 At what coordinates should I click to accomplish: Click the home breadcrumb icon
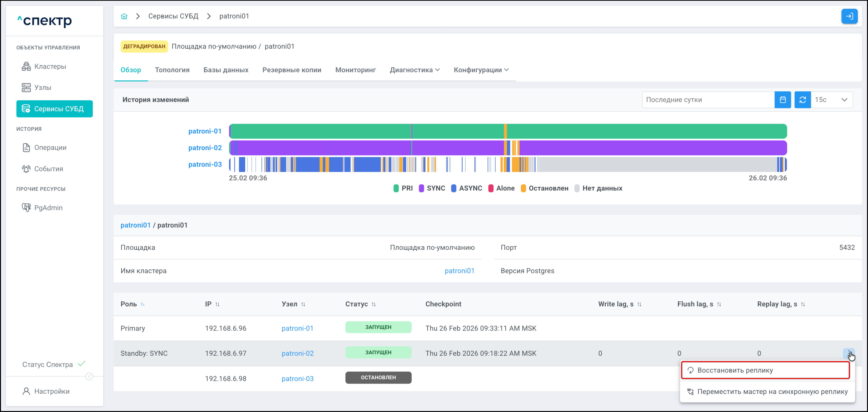[x=124, y=16]
